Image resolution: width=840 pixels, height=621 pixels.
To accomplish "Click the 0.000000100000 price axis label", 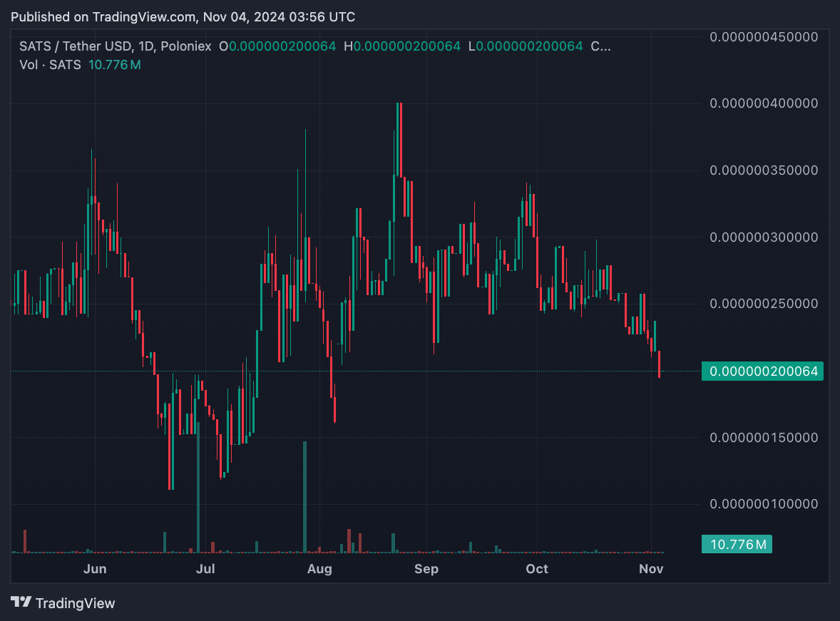I will coord(764,504).
